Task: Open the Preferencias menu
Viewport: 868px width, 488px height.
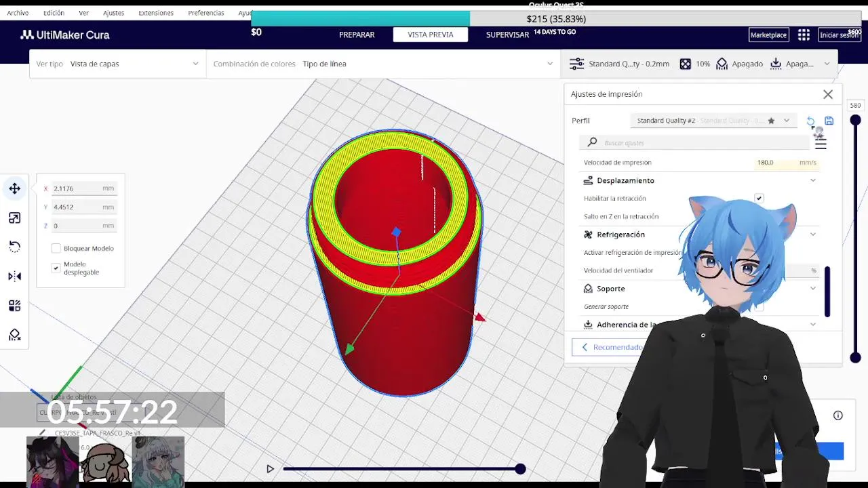Action: point(206,13)
